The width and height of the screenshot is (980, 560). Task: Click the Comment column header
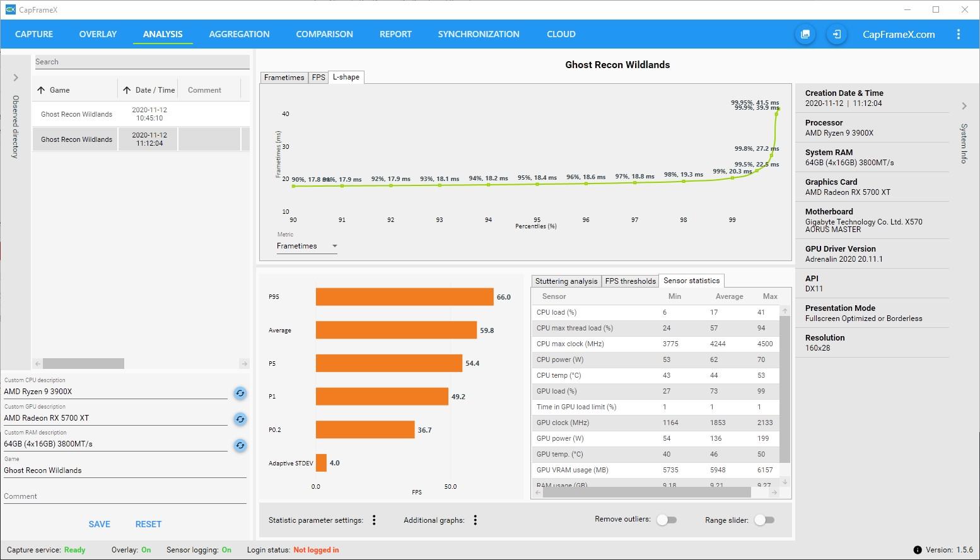click(x=204, y=90)
